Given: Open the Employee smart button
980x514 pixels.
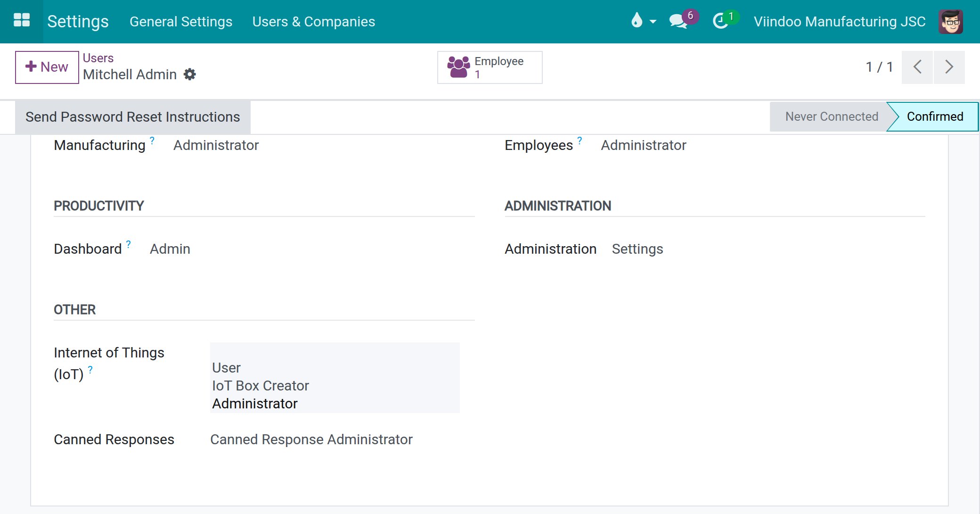Looking at the screenshot, I should pyautogui.click(x=490, y=67).
